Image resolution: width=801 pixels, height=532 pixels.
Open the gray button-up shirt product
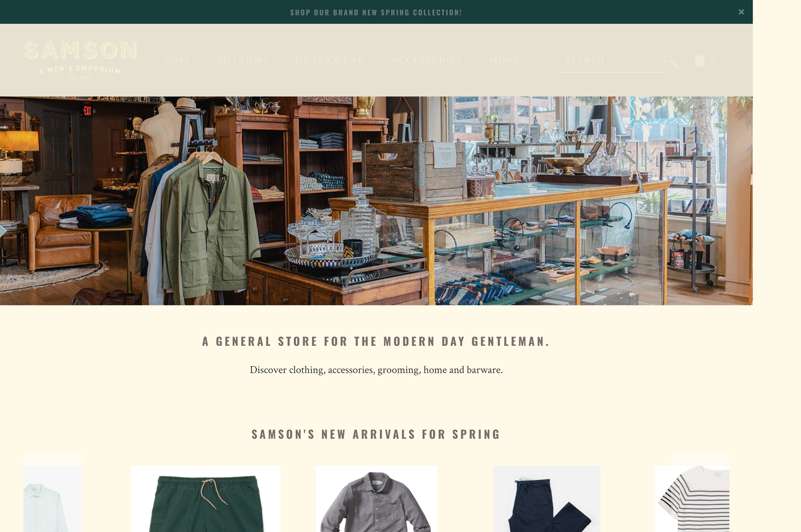376,499
